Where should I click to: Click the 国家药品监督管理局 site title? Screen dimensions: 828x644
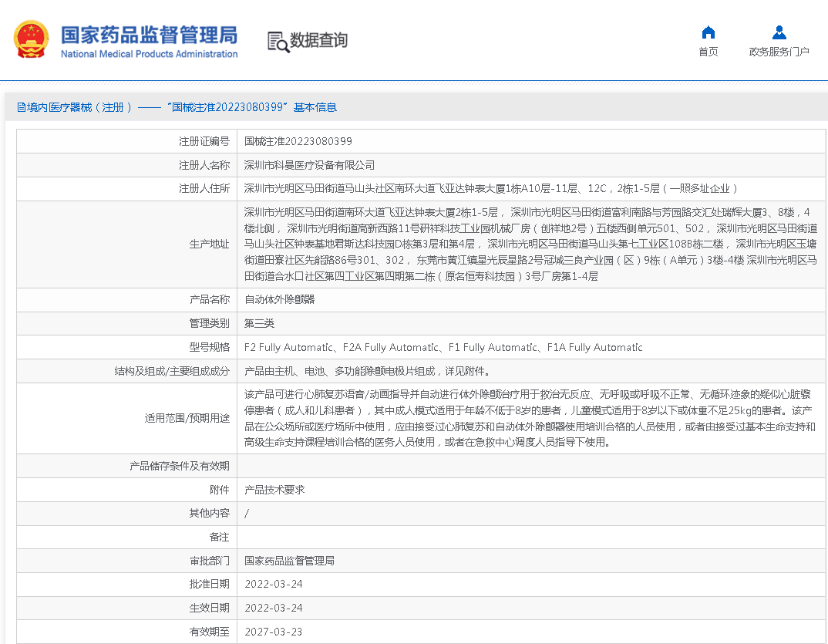point(149,35)
